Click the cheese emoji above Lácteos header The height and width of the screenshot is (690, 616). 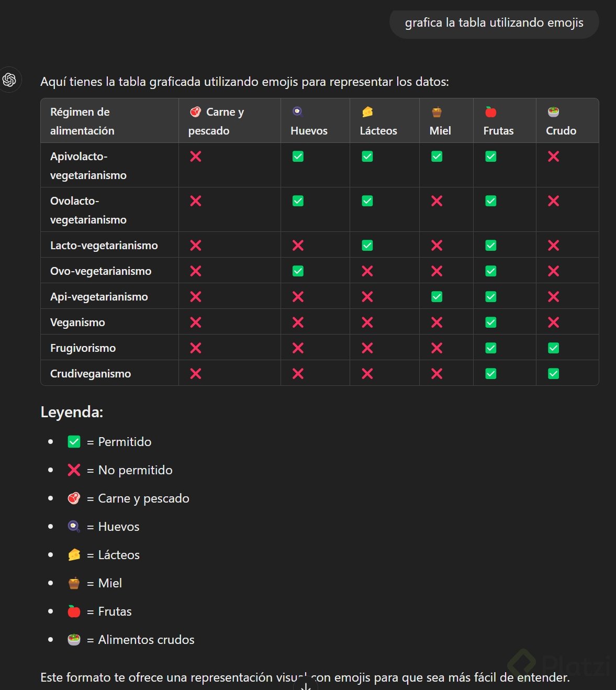click(367, 112)
